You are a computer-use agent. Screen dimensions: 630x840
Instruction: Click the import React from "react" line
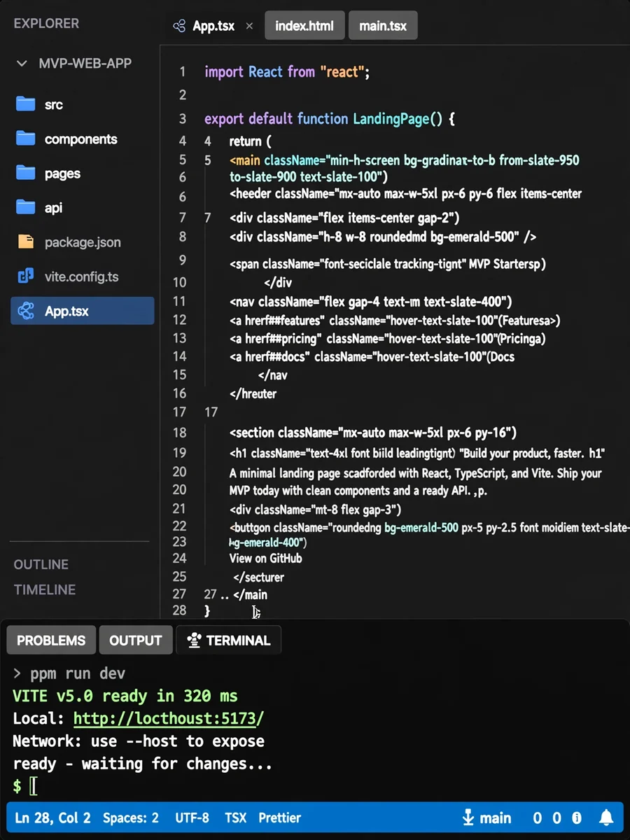(x=287, y=71)
